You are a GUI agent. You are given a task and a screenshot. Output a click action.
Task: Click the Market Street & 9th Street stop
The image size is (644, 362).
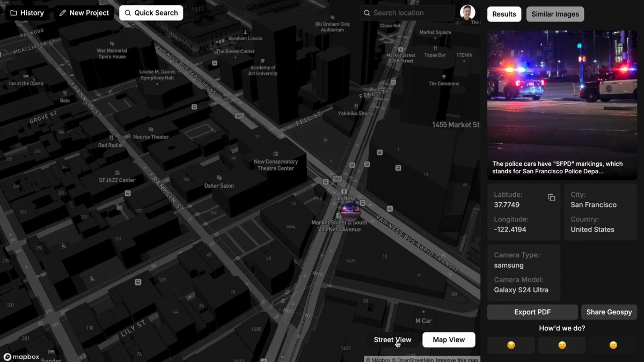[401, 55]
